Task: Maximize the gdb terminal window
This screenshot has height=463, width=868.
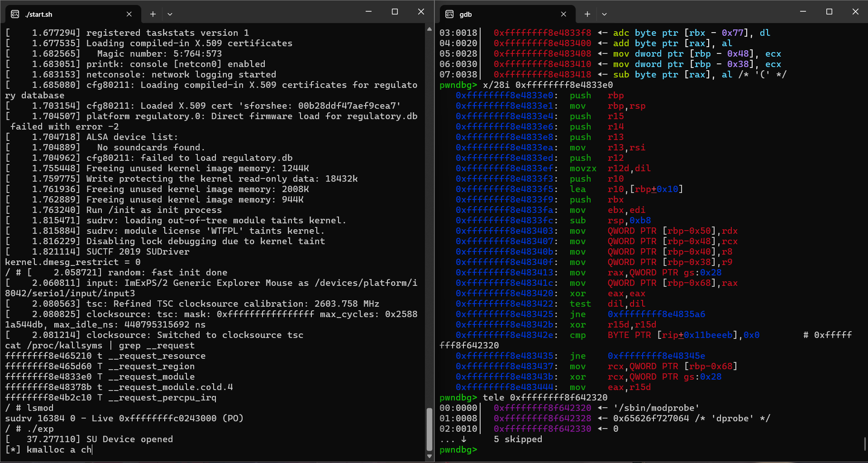Action: click(829, 11)
